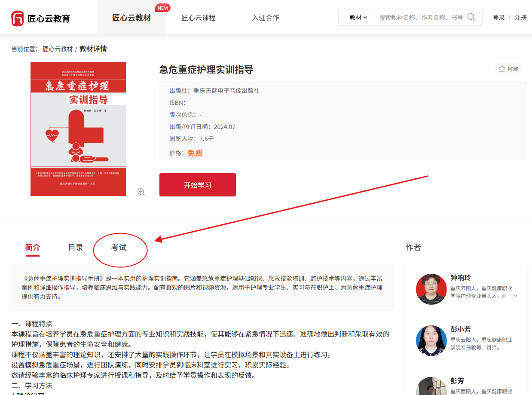Screen dimensions: 532x395
Task: Open 匠心云课程 navigation tab
Action: click(x=199, y=18)
